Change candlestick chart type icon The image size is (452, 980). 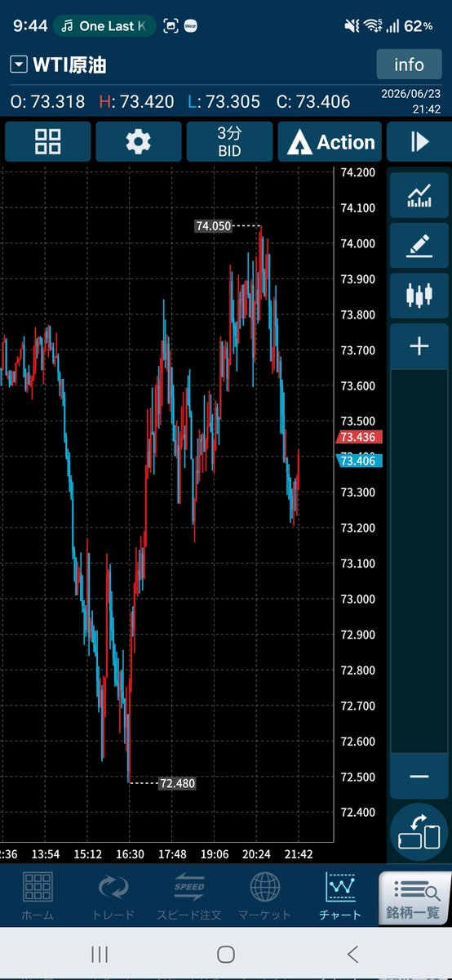pyautogui.click(x=419, y=295)
